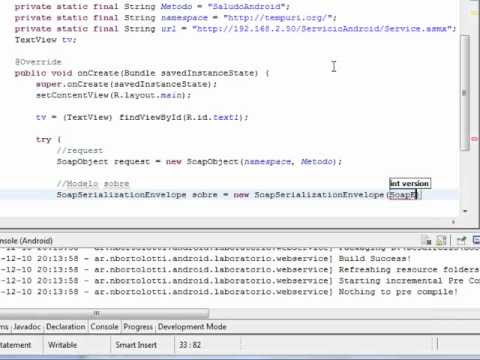
Task: Select the Console tab
Action: point(104,327)
